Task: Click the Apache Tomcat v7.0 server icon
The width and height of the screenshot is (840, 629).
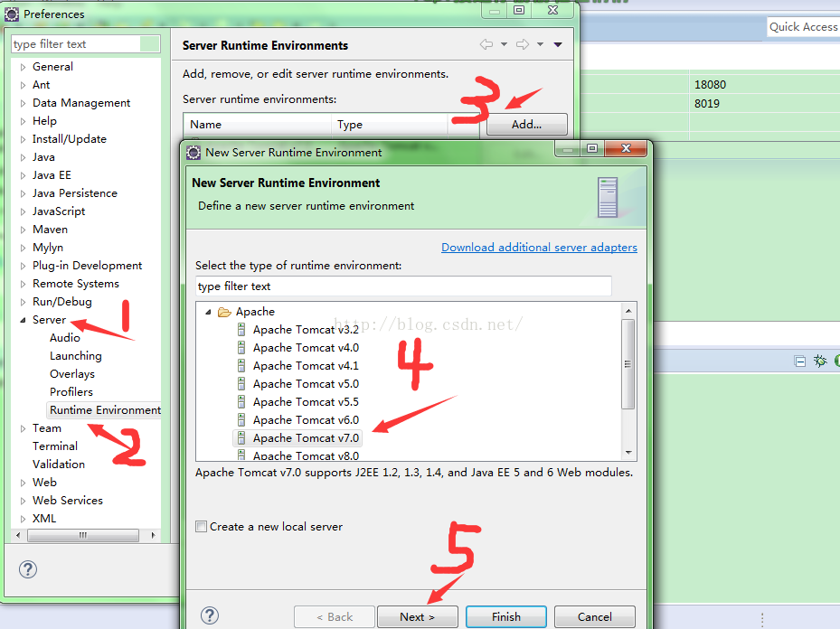Action: (241, 438)
